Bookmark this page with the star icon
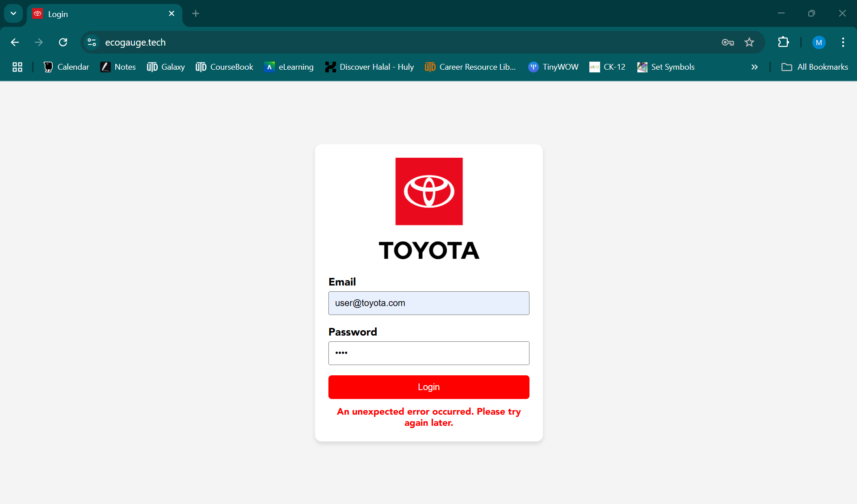 point(749,42)
